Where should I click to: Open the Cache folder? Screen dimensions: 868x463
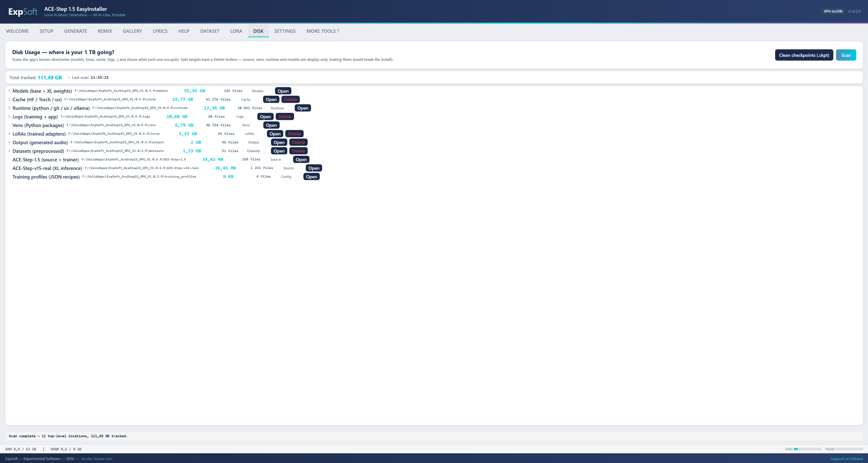pos(271,99)
